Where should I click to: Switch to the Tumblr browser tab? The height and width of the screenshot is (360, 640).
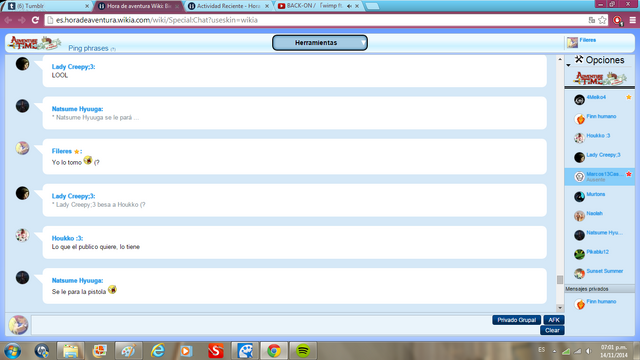point(48,6)
